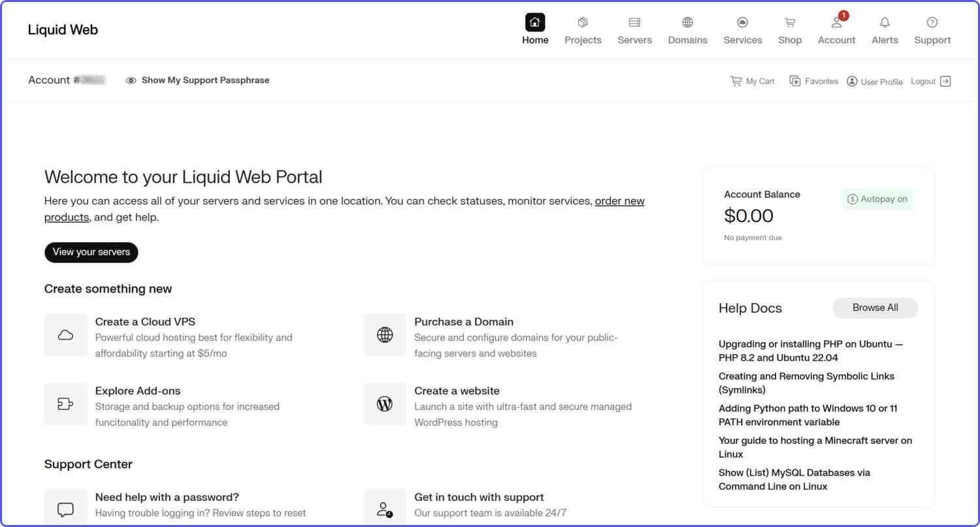This screenshot has height=527, width=980.
Task: Click the Browse All button
Action: [x=875, y=308]
